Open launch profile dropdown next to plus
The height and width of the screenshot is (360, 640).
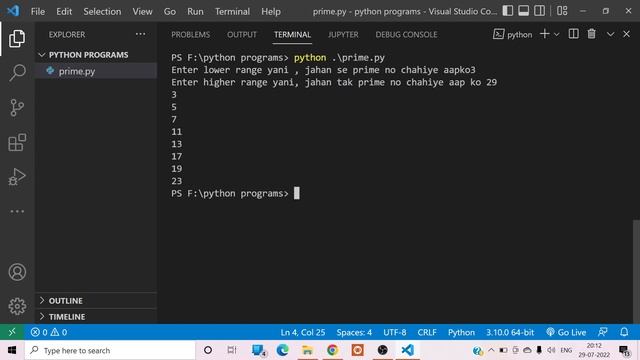[x=556, y=34]
